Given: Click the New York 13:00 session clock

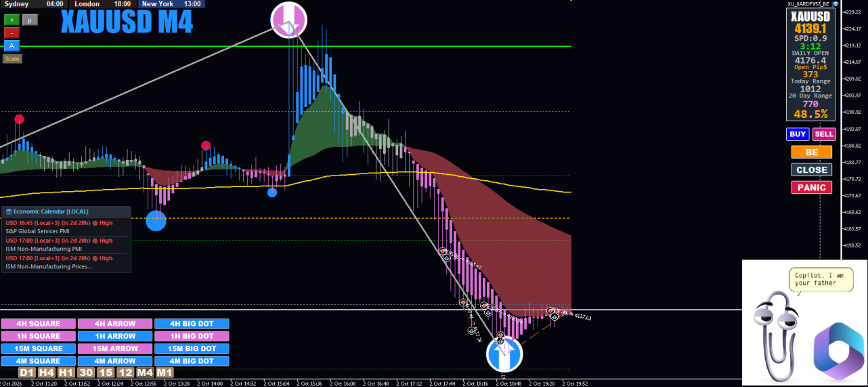Looking at the screenshot, I should tap(172, 4).
